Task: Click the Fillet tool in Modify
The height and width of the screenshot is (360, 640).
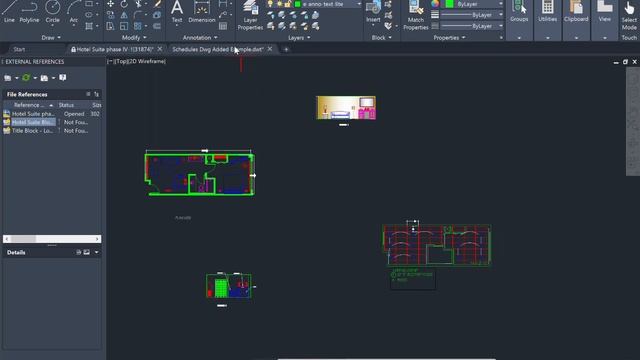Action: pyautogui.click(x=137, y=15)
